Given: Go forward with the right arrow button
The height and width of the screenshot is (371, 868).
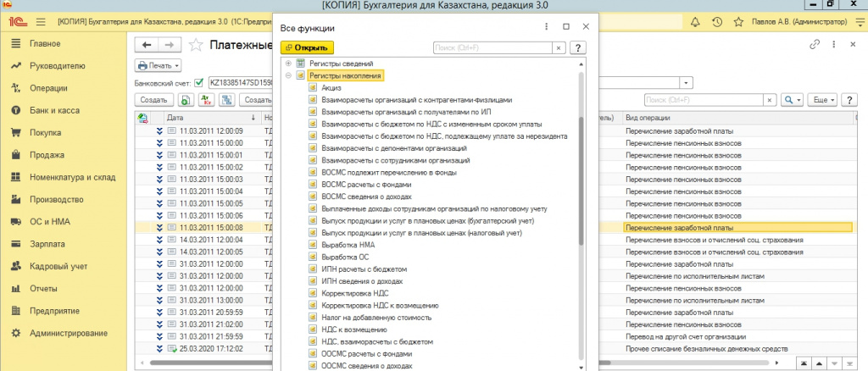Looking at the screenshot, I should (x=170, y=45).
